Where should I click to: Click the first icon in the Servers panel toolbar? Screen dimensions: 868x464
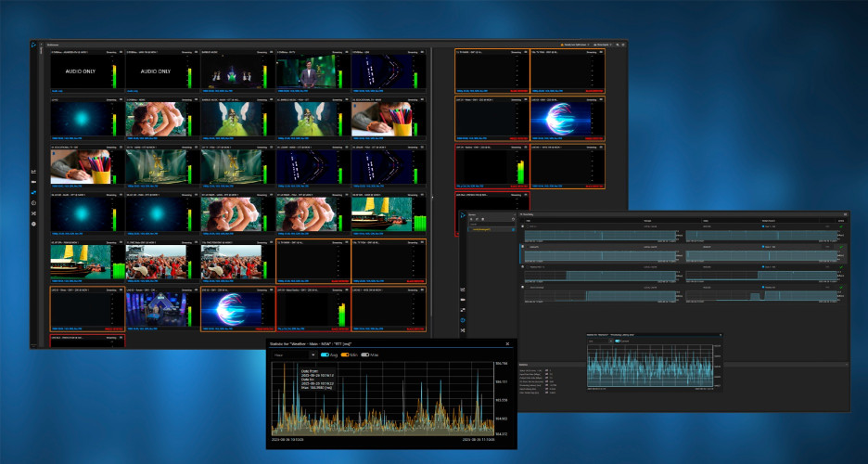coord(471,219)
